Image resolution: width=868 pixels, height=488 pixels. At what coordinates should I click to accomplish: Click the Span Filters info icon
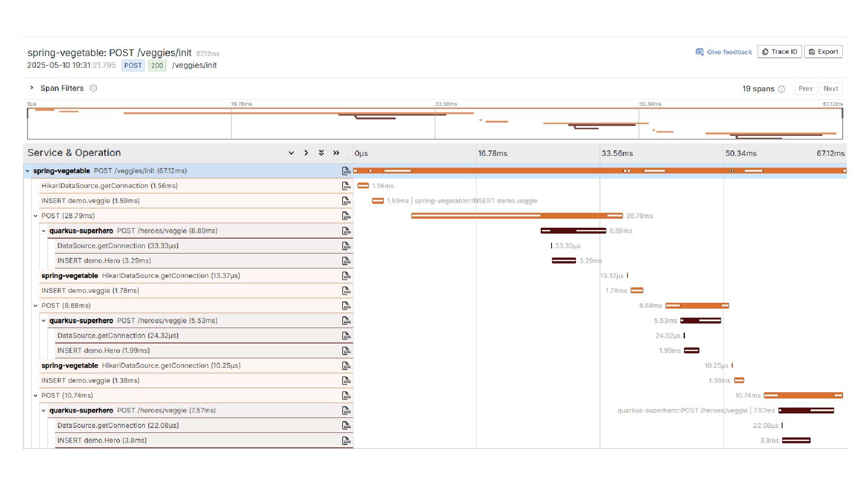click(93, 88)
